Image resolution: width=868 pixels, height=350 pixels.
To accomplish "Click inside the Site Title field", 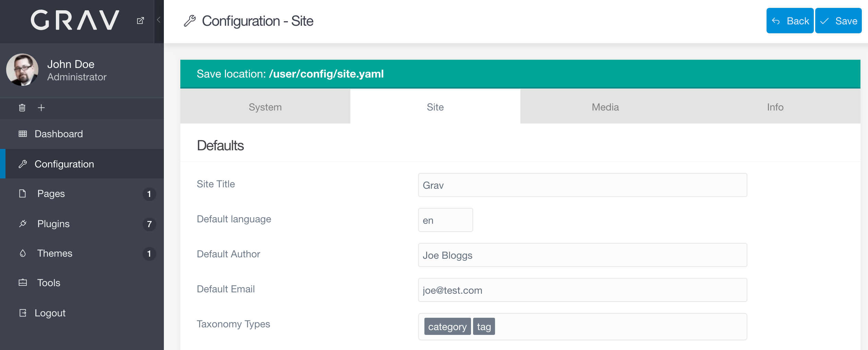I will (582, 185).
